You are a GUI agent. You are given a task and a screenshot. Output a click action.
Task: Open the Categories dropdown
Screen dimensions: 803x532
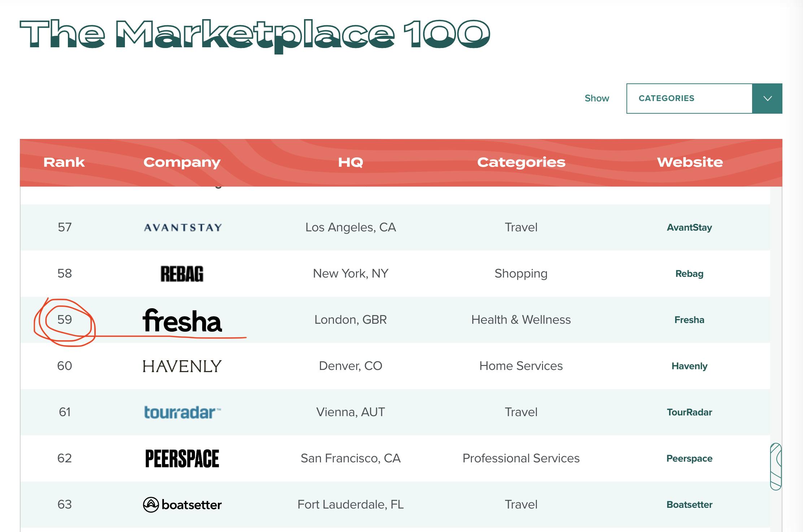690,98
